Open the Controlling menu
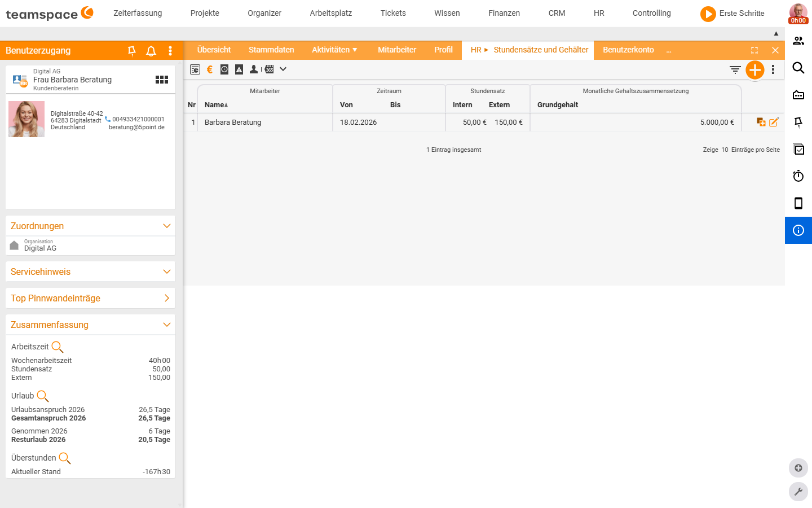 [652, 13]
